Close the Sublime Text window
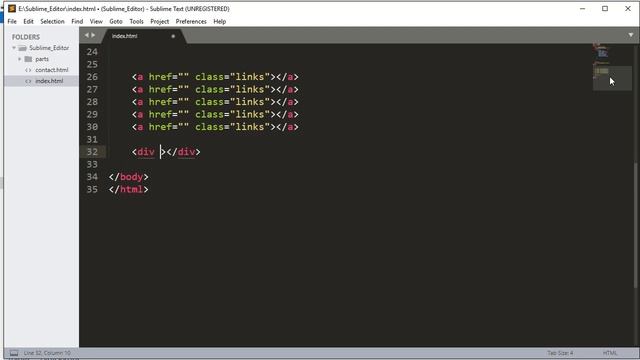The height and width of the screenshot is (360, 640). click(x=628, y=9)
